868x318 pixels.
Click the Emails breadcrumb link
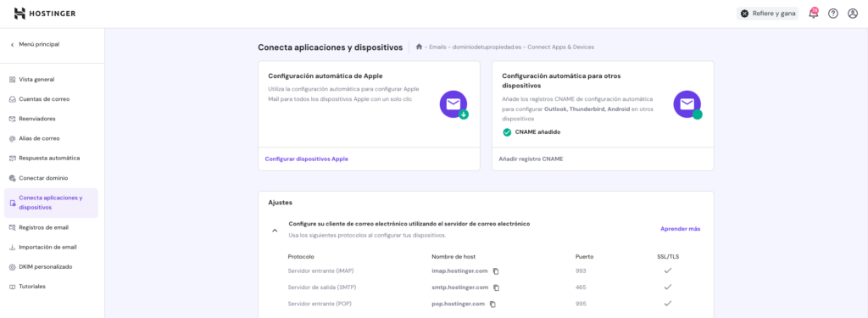coord(438,47)
